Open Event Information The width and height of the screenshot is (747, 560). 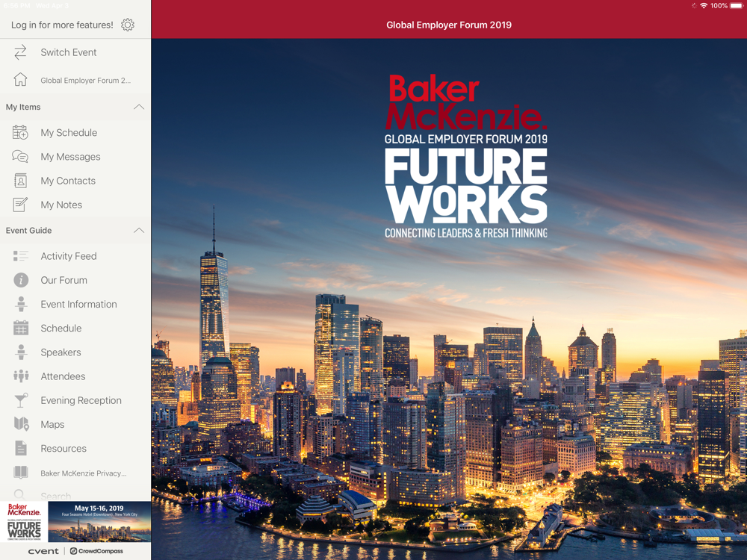(75, 305)
